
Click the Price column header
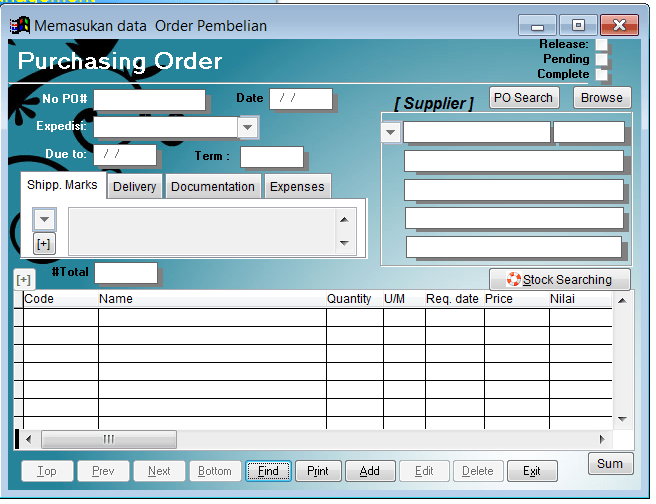pos(517,299)
